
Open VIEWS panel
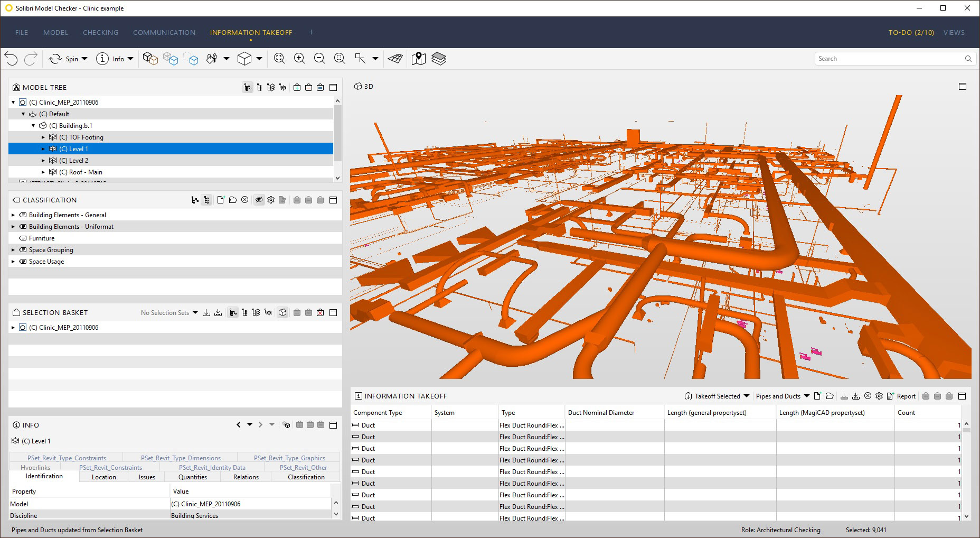[x=954, y=32]
